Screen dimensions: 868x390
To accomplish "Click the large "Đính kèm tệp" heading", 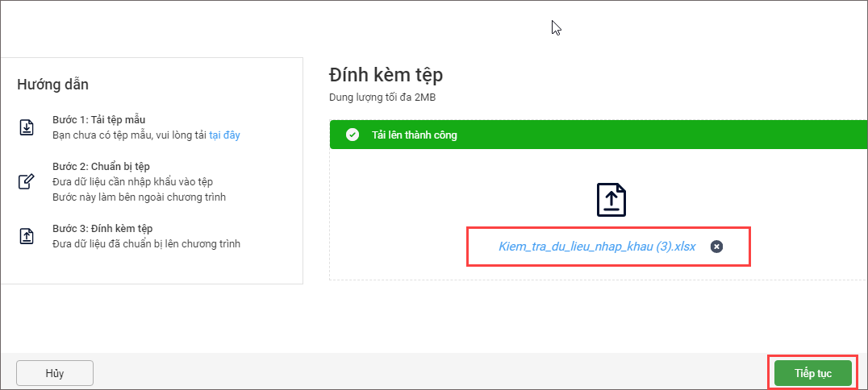I will pyautogui.click(x=386, y=75).
